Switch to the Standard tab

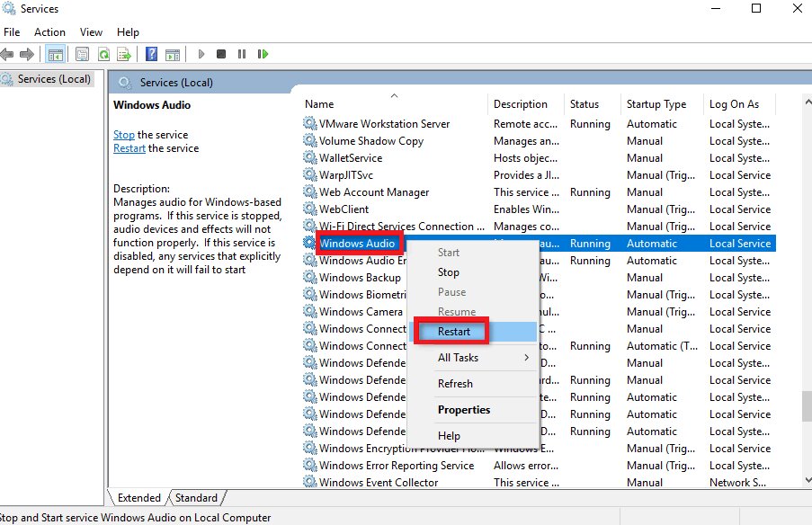(196, 497)
